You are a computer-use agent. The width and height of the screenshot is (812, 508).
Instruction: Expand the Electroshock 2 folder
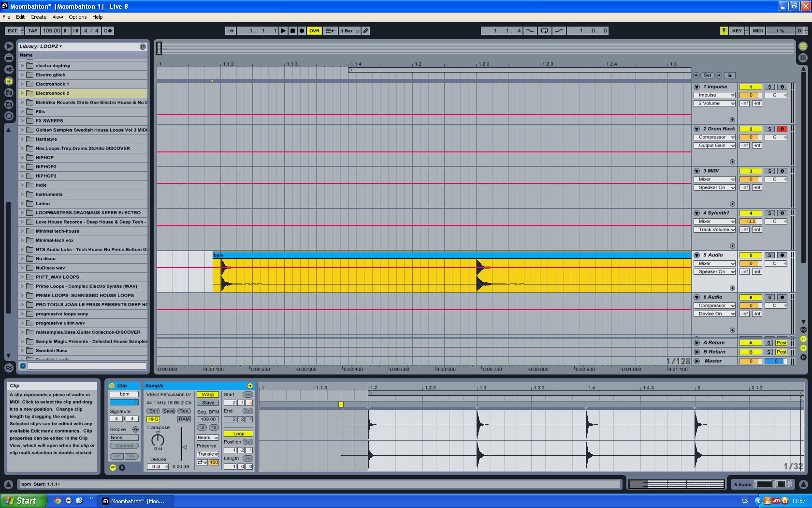[22, 93]
